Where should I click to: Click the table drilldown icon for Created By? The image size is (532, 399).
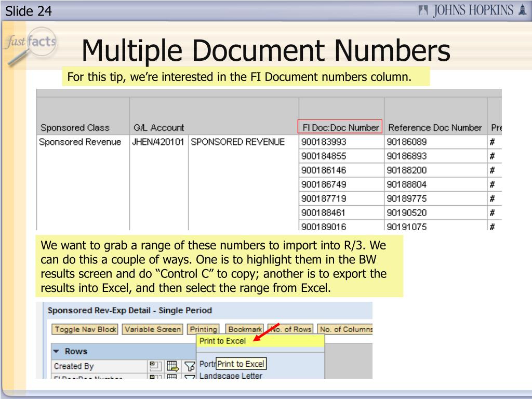pos(172,366)
